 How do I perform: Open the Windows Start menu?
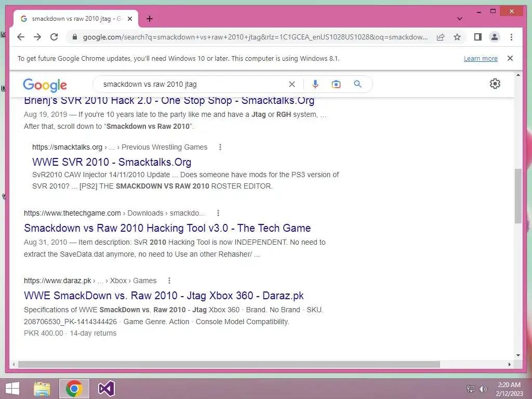coord(12,389)
